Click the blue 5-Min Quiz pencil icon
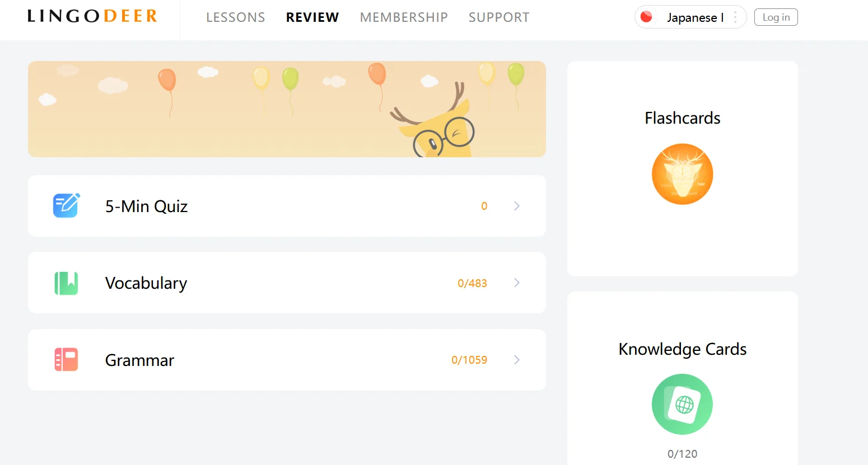This screenshot has height=465, width=868. coord(66,205)
